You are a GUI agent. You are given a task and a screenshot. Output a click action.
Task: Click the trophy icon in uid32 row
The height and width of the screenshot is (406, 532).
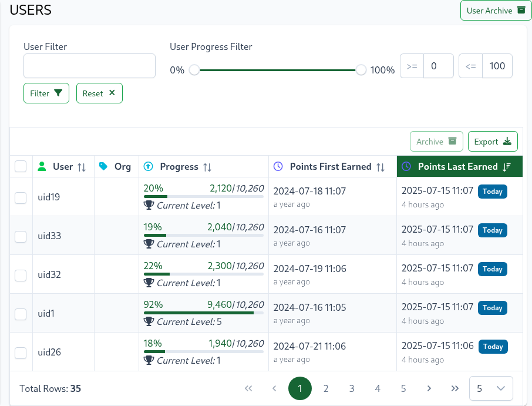[x=149, y=283]
